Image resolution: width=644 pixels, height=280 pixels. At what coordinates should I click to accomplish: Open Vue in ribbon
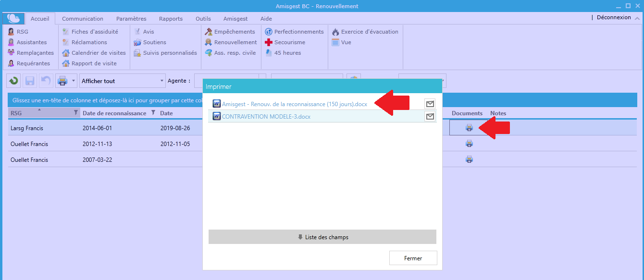click(x=342, y=42)
